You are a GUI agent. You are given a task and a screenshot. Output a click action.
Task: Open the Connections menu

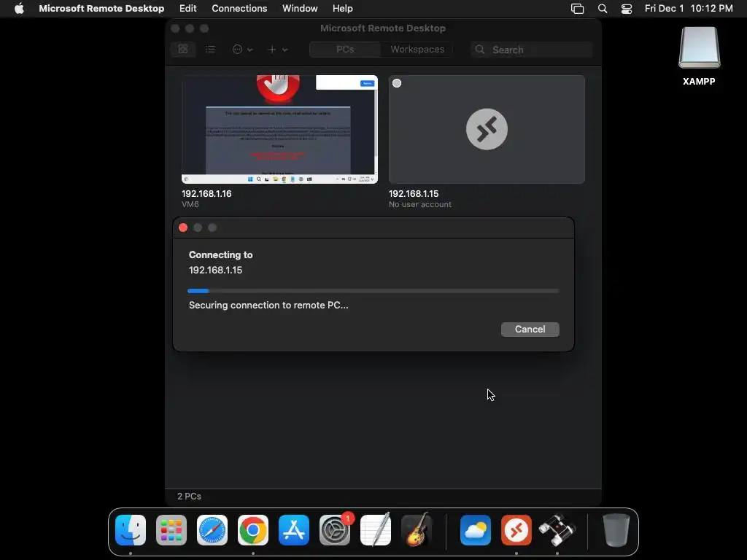[239, 9]
